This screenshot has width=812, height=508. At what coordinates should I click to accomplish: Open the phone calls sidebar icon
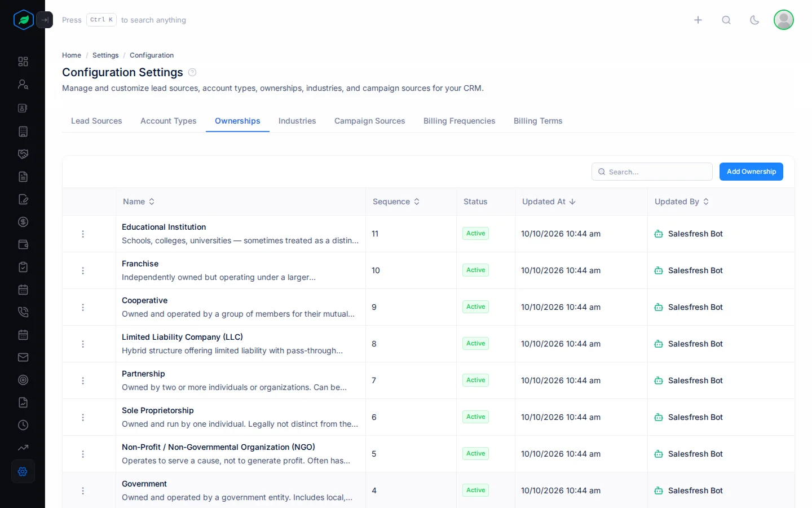tap(23, 312)
